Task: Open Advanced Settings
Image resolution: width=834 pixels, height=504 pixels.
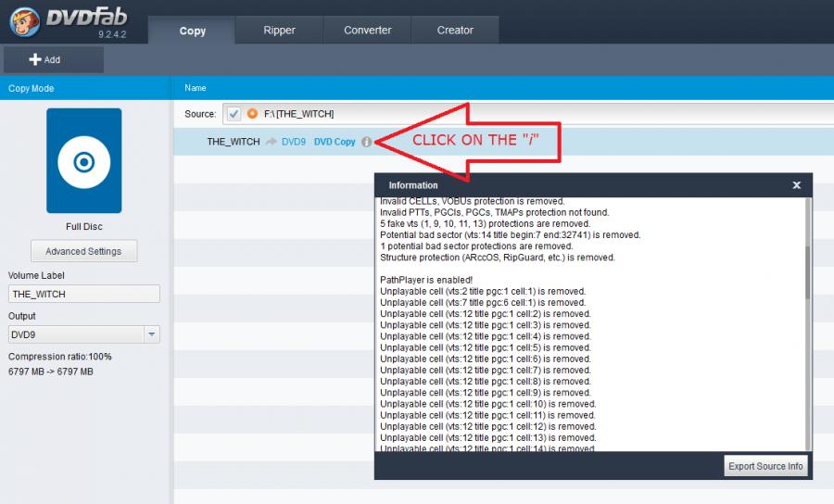Action: point(84,251)
